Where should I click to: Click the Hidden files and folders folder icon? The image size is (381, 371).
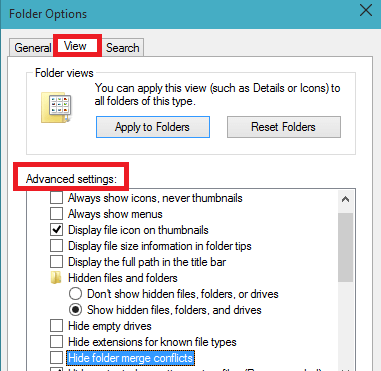pos(56,278)
